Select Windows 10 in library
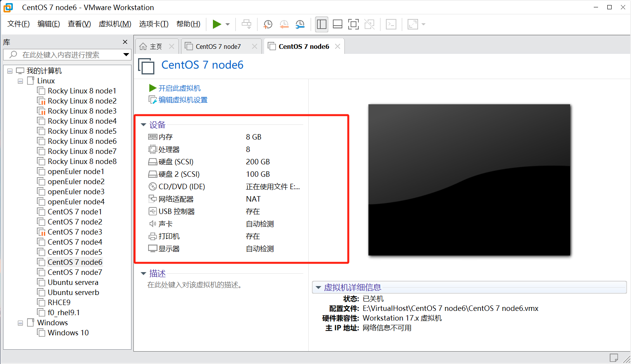The height and width of the screenshot is (364, 631). (x=68, y=333)
